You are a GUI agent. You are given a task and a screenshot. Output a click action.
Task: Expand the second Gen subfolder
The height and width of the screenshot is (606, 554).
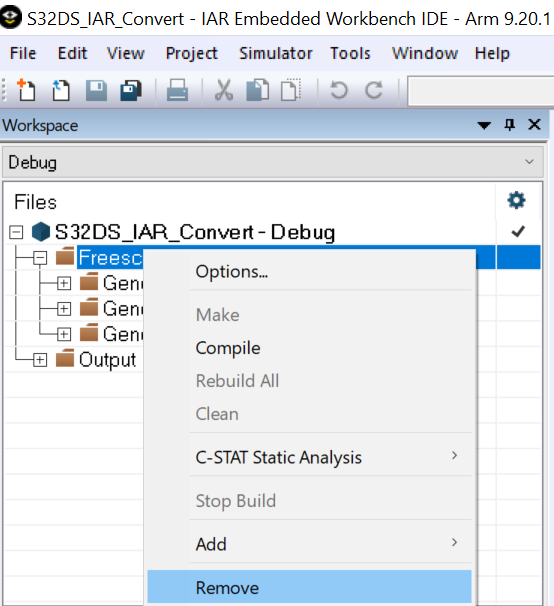pos(64,309)
